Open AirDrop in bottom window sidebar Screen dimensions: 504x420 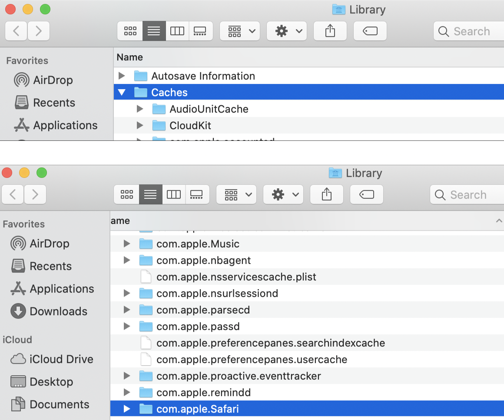click(x=40, y=243)
